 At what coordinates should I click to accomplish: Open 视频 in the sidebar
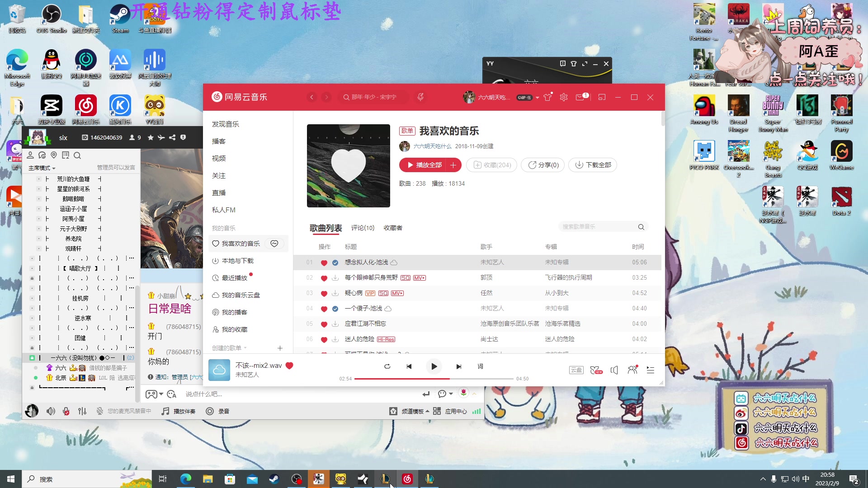coord(219,158)
